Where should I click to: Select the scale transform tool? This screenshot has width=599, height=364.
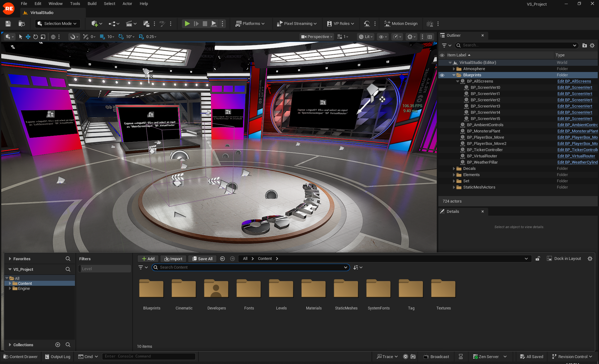point(43,37)
